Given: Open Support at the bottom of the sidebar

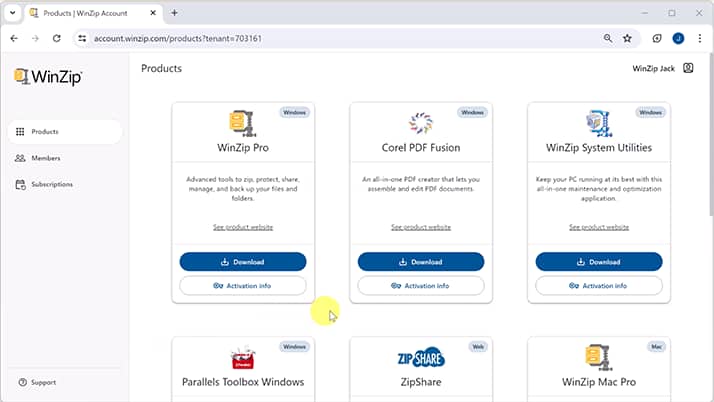Looking at the screenshot, I should tap(43, 382).
